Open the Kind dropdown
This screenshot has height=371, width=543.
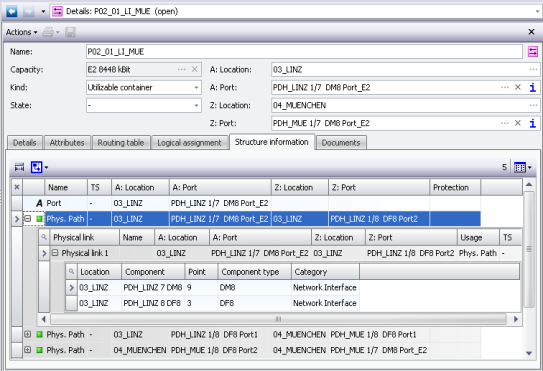[x=196, y=87]
